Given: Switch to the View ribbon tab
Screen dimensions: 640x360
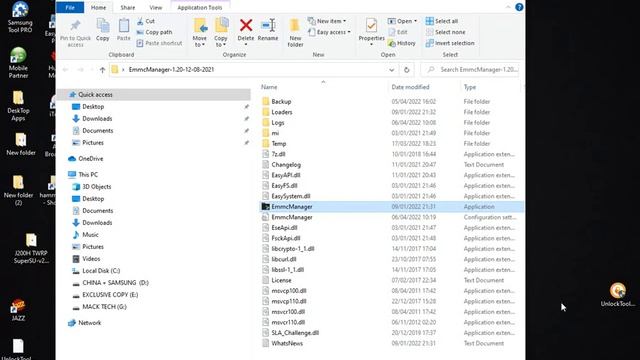Looking at the screenshot, I should pos(156,7).
